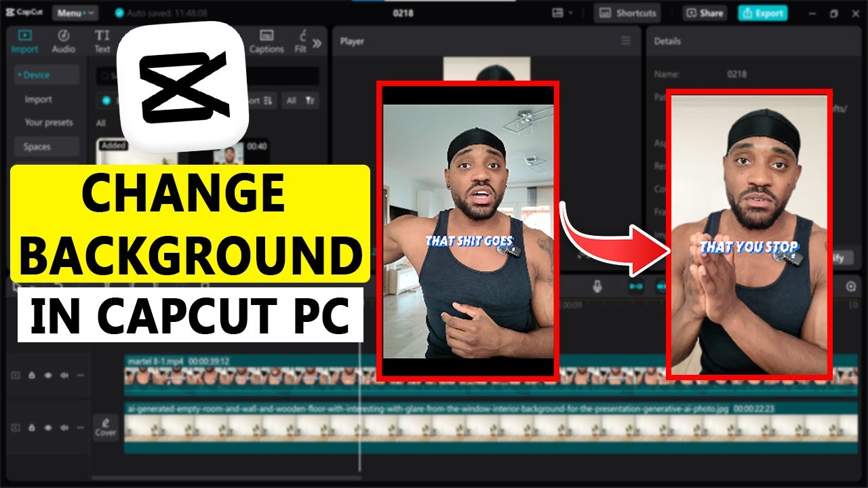Open the Player panel options menu
The width and height of the screenshot is (868, 488).
(626, 41)
